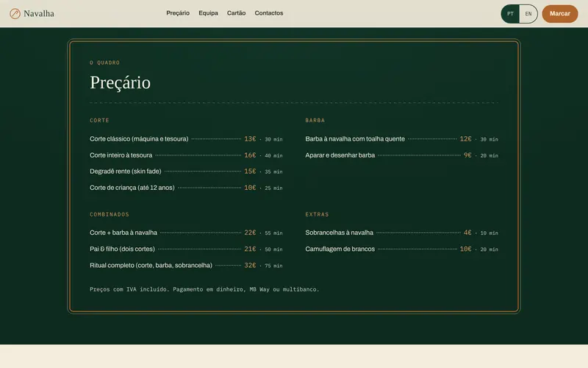This screenshot has height=368, width=588.
Task: Click the 21€ price value
Action: click(250, 249)
